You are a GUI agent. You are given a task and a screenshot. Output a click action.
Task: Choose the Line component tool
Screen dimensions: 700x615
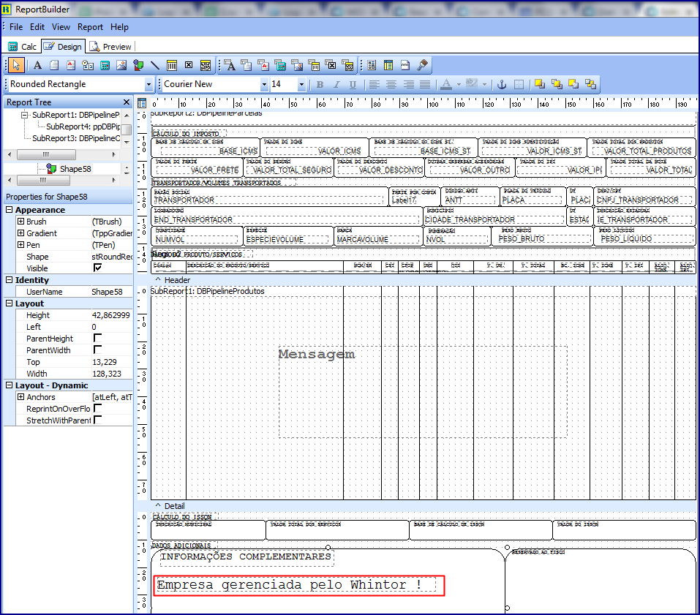[x=155, y=65]
